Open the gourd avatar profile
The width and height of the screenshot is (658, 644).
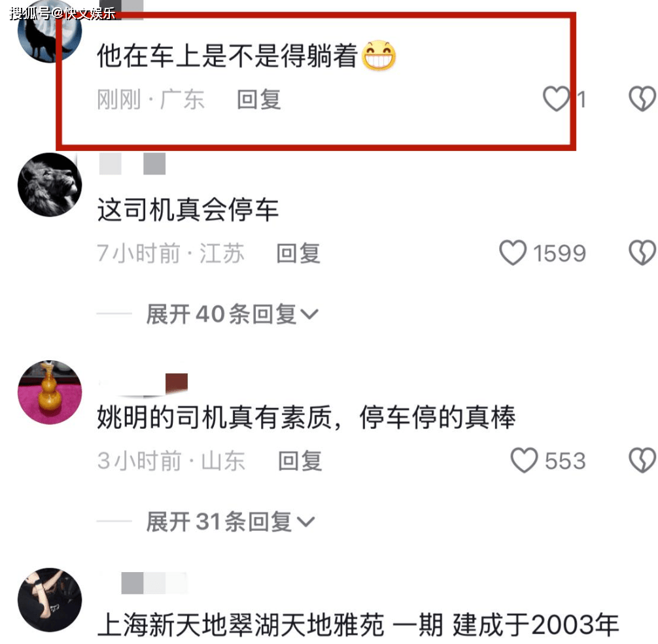pos(50,392)
